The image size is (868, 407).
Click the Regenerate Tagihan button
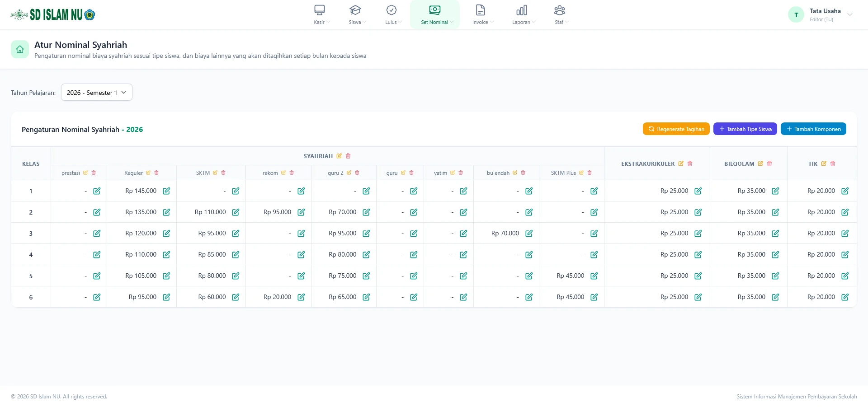pos(676,129)
